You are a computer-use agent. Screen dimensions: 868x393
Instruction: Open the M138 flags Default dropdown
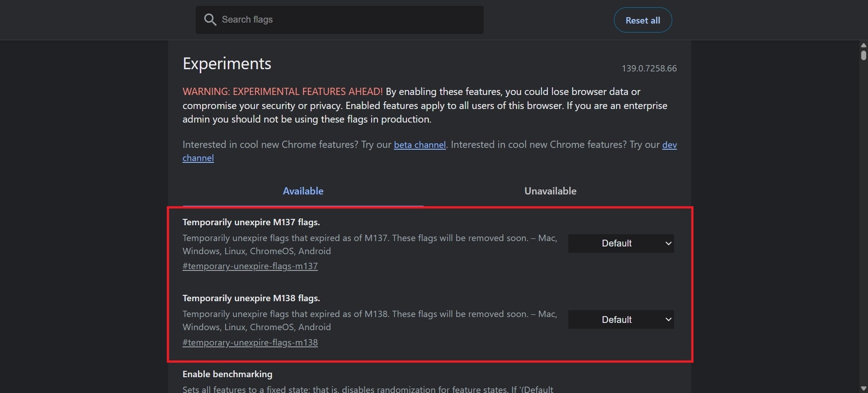(x=621, y=319)
